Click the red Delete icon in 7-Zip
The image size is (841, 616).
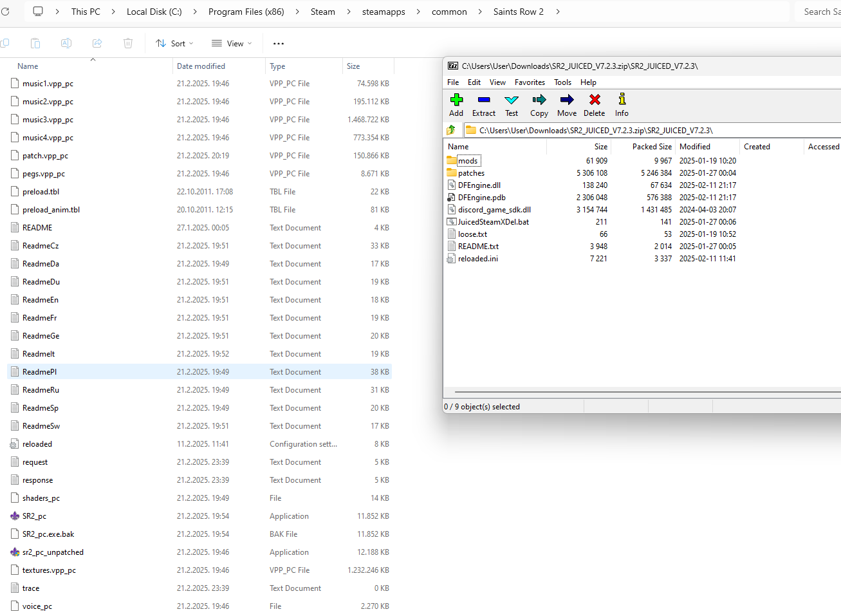[595, 105]
